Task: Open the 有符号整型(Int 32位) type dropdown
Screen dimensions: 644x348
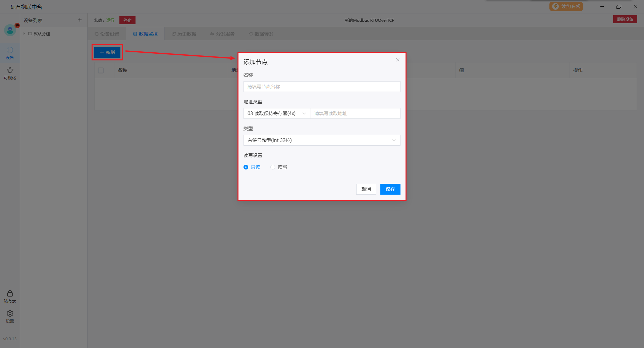Action: 322,140
